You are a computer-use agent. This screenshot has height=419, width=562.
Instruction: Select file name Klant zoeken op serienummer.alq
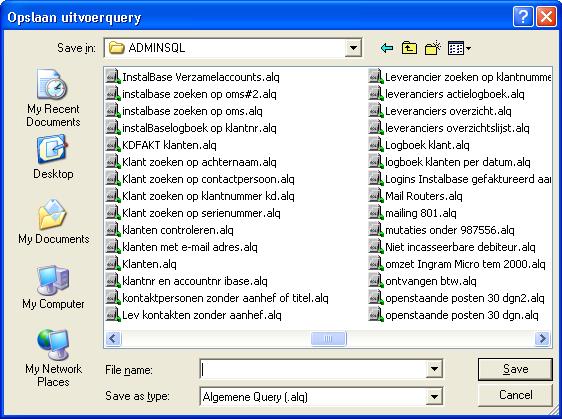pyautogui.click(x=201, y=213)
